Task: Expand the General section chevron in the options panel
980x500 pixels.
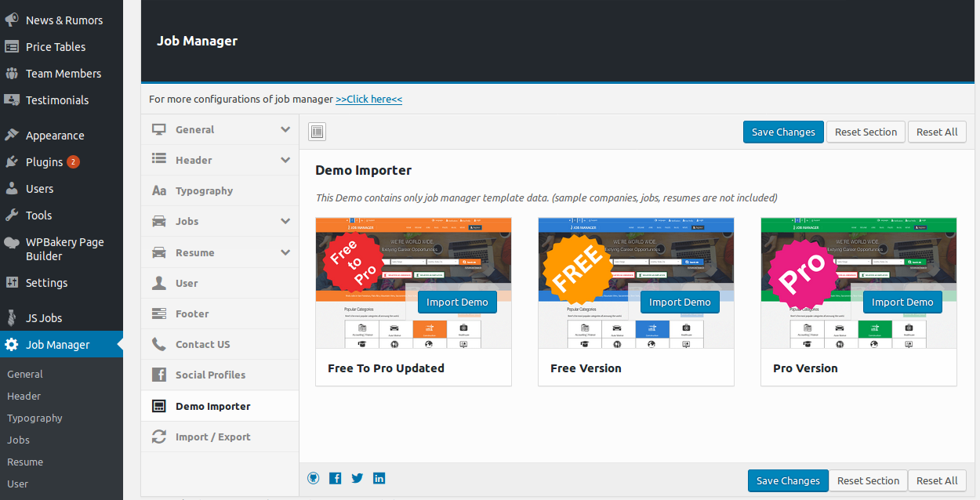Action: click(x=285, y=129)
